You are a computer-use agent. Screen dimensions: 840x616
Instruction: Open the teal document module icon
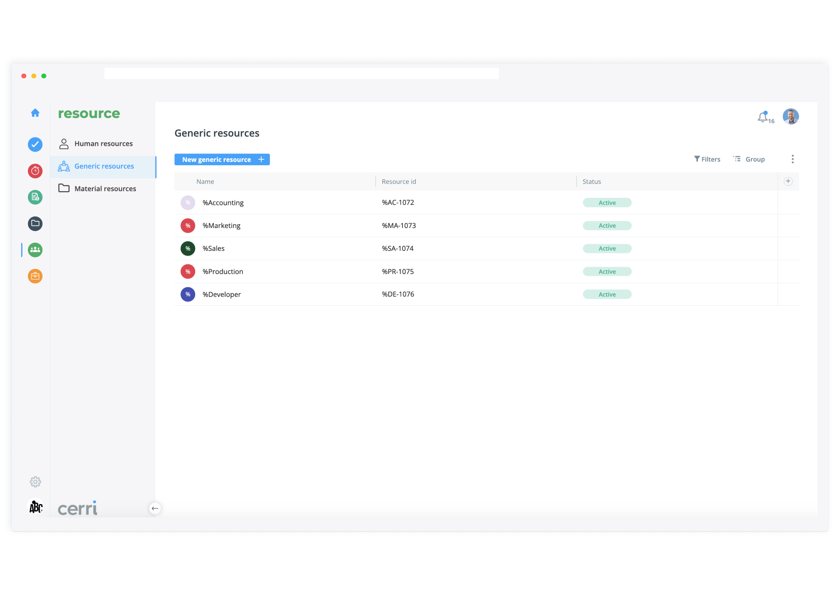35,197
